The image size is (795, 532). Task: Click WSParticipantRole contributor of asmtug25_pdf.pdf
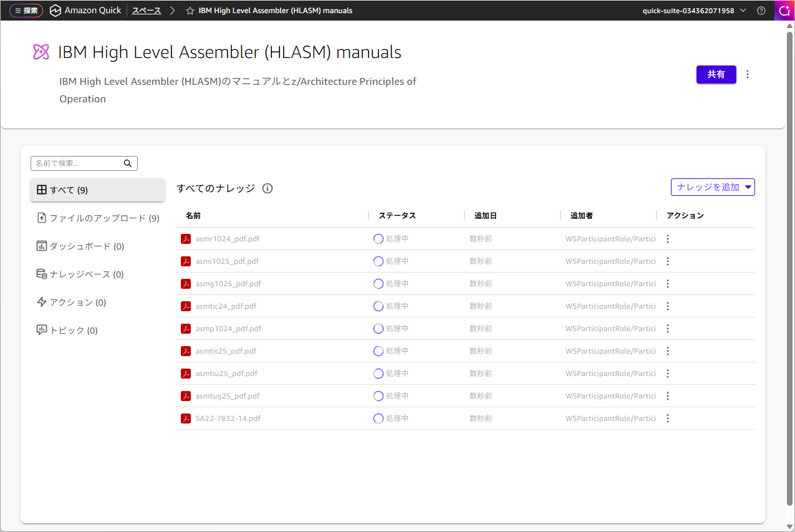pos(610,396)
